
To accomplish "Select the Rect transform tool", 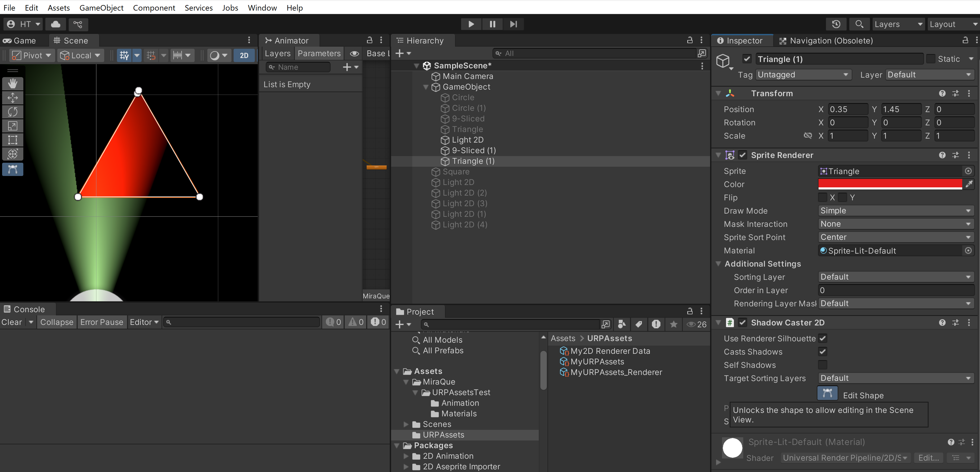I will tap(12, 140).
